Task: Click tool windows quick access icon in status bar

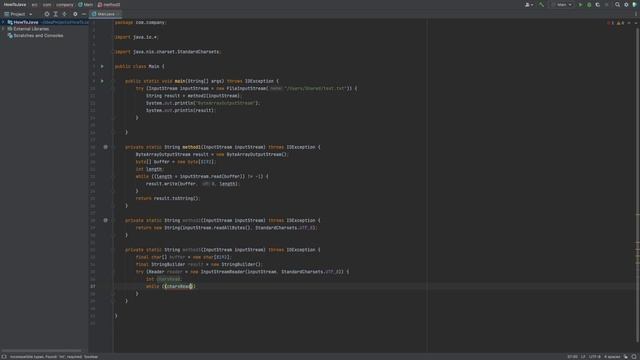Action: [4, 357]
